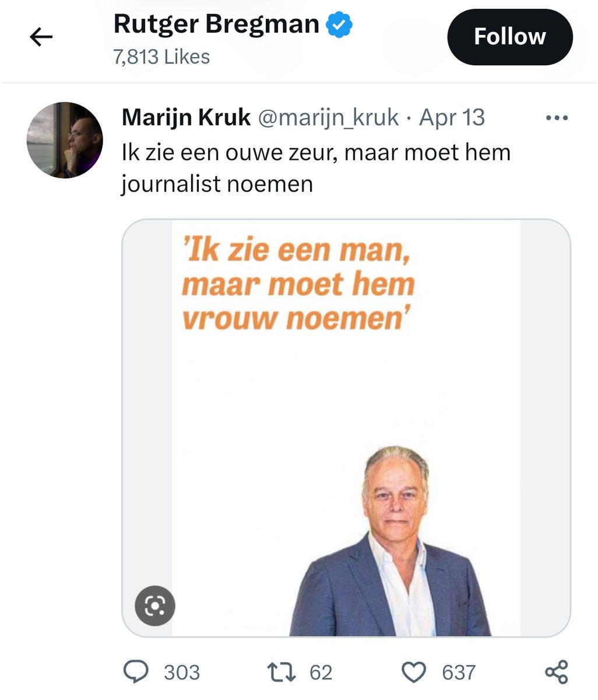This screenshot has width=598, height=700.
Task: Click the visual search icon on image
Action: tap(155, 606)
